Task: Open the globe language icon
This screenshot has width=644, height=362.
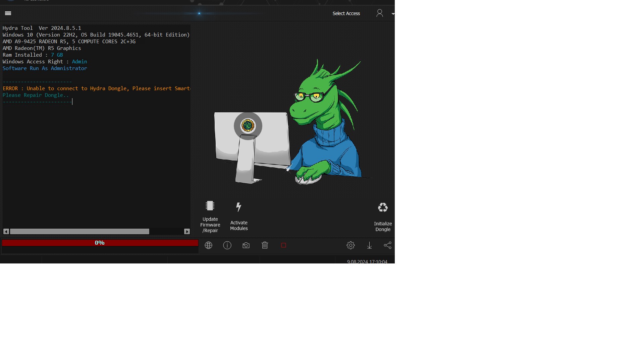Action: (208, 245)
